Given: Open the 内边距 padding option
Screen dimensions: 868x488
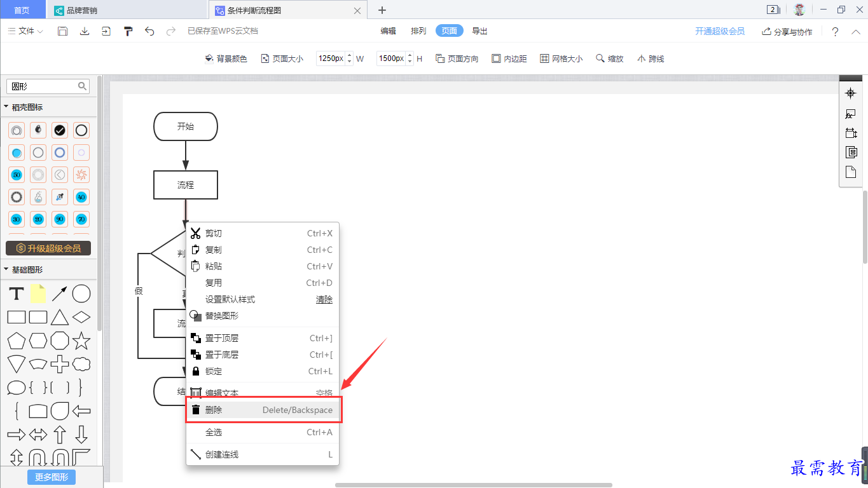Looking at the screenshot, I should point(509,58).
